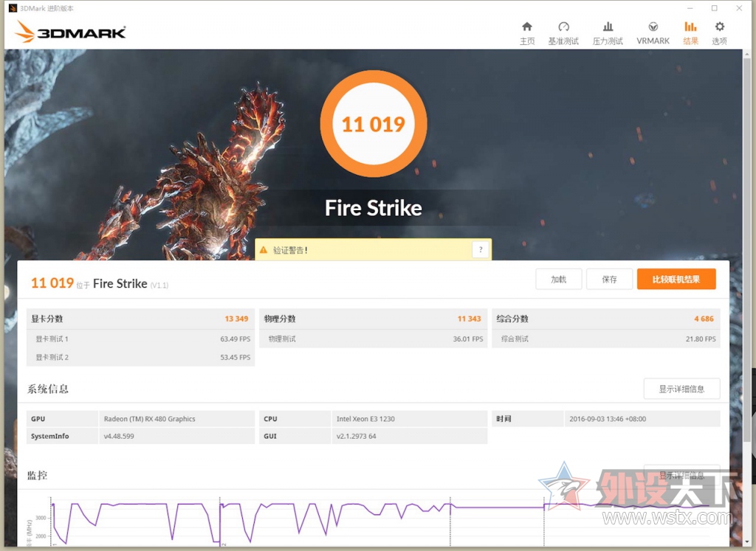
Task: Expand system info details (显示详细信息)
Action: click(681, 389)
